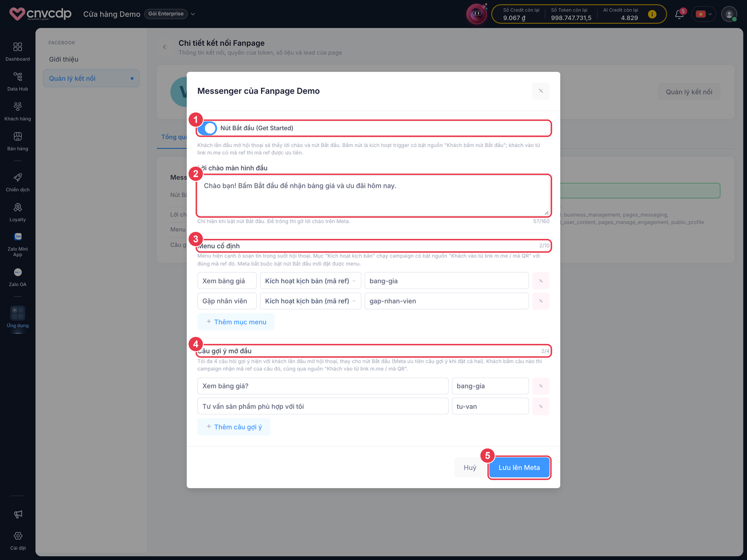Remove the Gặp nhân viên menu row
The width and height of the screenshot is (747, 560).
coord(541,301)
